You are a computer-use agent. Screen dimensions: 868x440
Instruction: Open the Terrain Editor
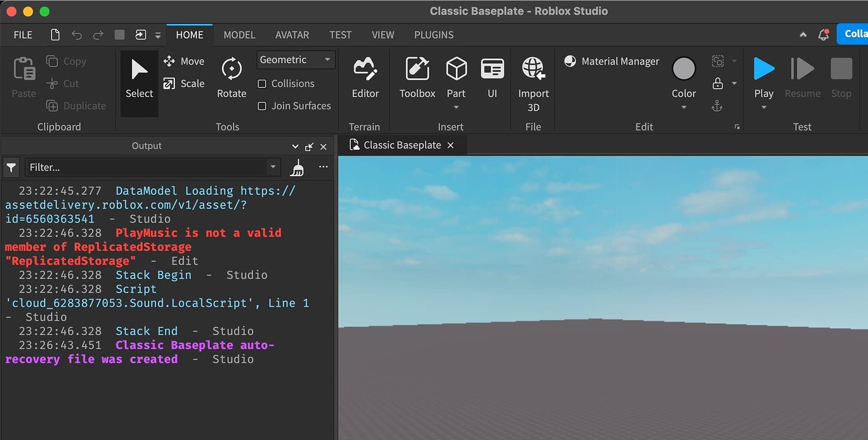point(365,77)
